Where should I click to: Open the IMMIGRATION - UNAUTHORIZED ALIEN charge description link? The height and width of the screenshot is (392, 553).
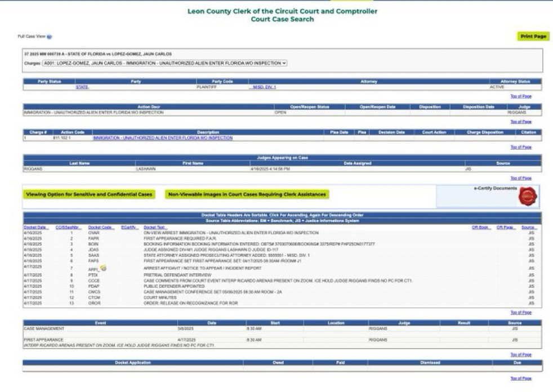click(x=163, y=137)
